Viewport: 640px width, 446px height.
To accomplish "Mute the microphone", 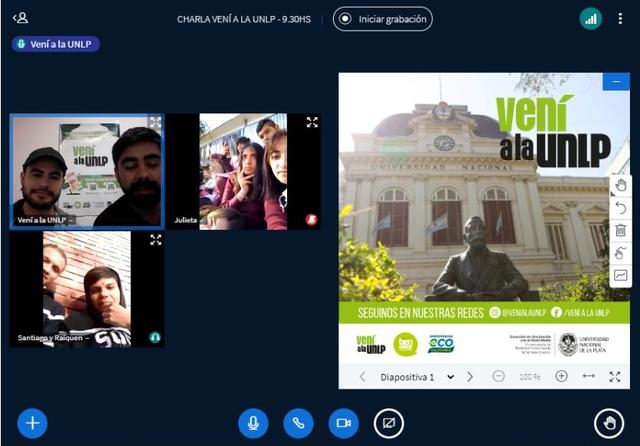I will [253, 423].
